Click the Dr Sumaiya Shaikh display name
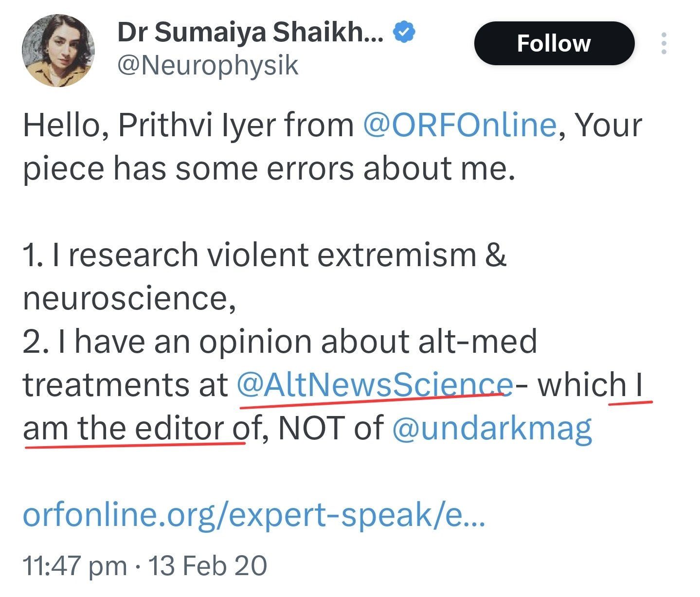Viewport: 700px width, 597px height. (251, 33)
